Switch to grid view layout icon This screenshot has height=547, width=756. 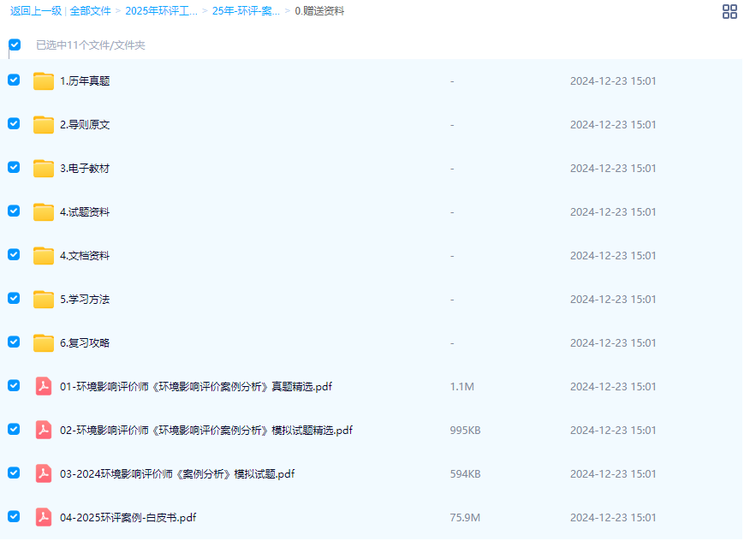tap(729, 12)
